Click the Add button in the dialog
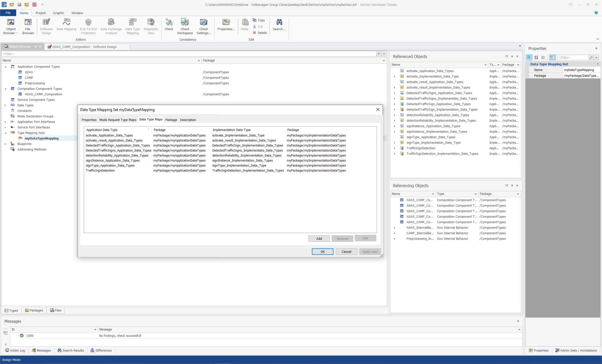602x364 pixels. point(319,239)
